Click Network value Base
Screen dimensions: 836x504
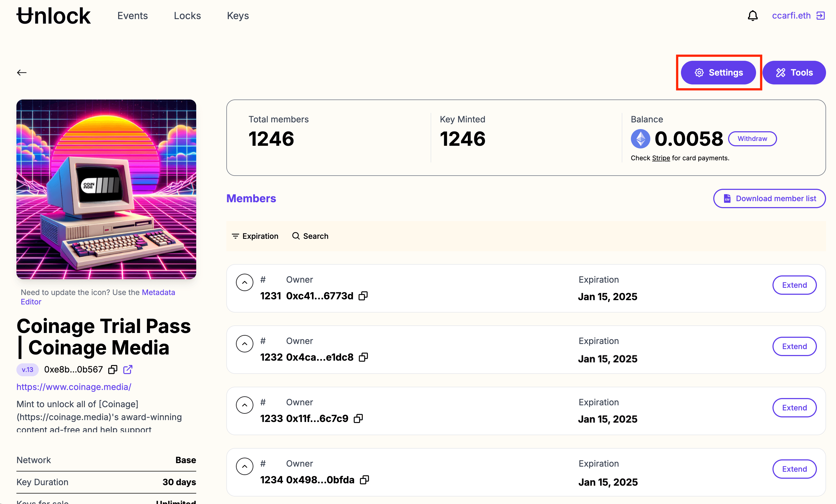click(x=186, y=460)
